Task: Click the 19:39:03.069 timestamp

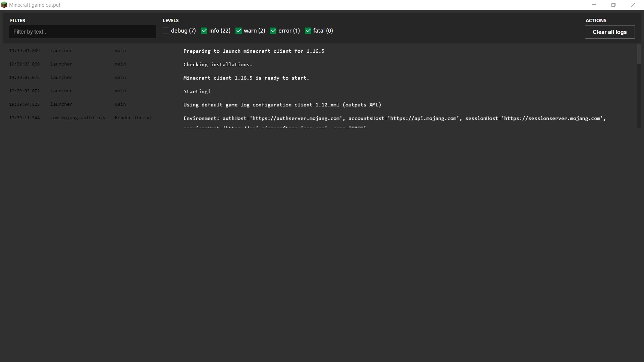Action: pyautogui.click(x=24, y=64)
